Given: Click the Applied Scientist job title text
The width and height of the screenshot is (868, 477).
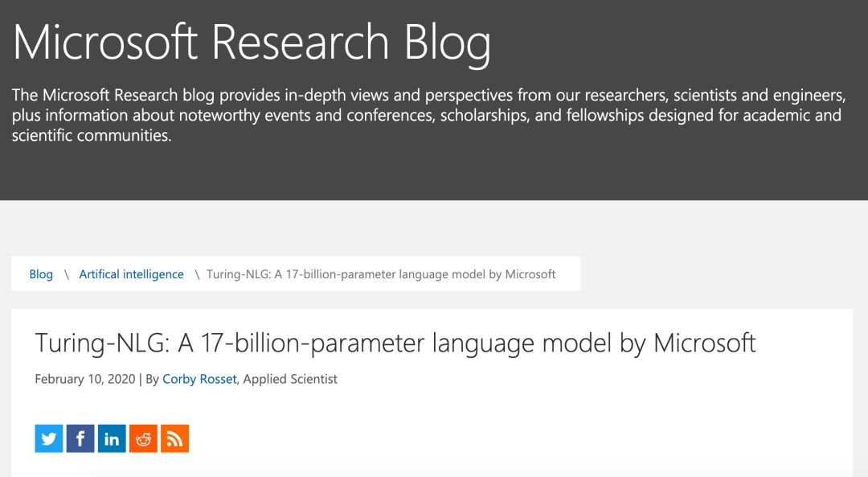Looking at the screenshot, I should pos(290,379).
